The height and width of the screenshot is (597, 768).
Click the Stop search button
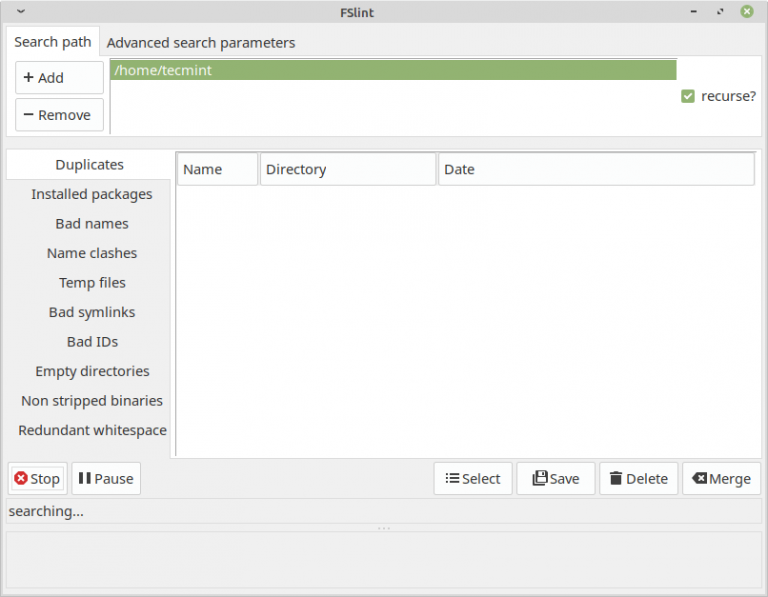37,478
